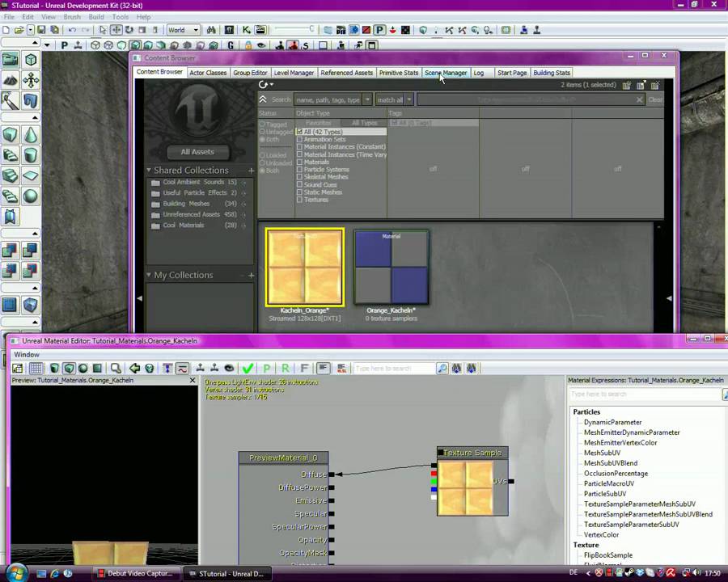Click the CSG Deintersect icon
Image resolution: width=728 pixels, height=582 pixels.
point(31,271)
